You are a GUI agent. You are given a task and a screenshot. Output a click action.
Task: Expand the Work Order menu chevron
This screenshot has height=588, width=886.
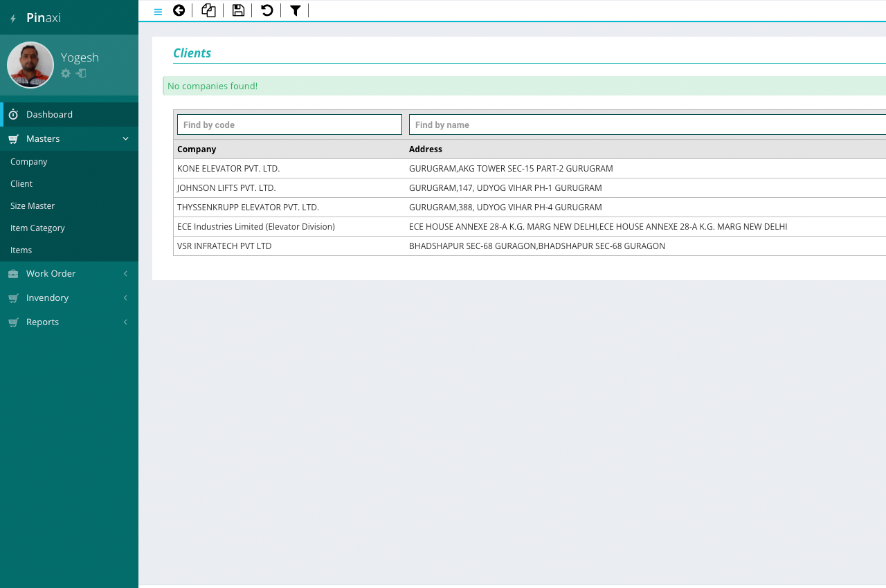coord(125,274)
